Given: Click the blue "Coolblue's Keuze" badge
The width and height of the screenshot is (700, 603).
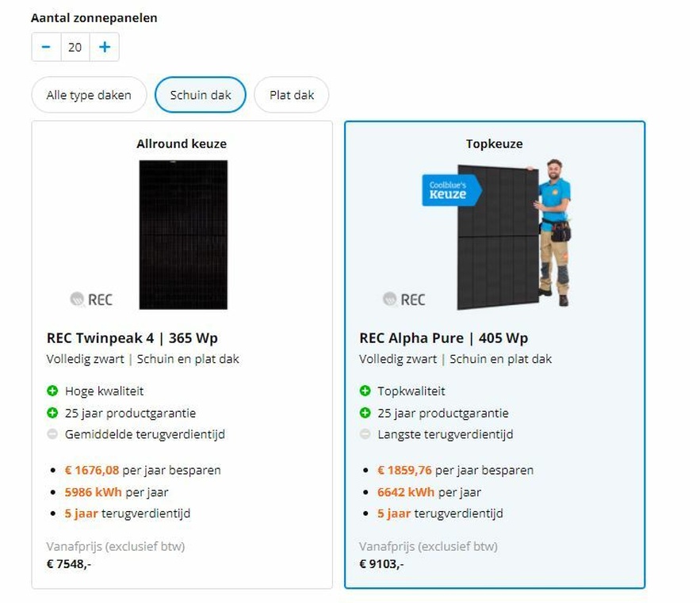Looking at the screenshot, I should coord(449,189).
